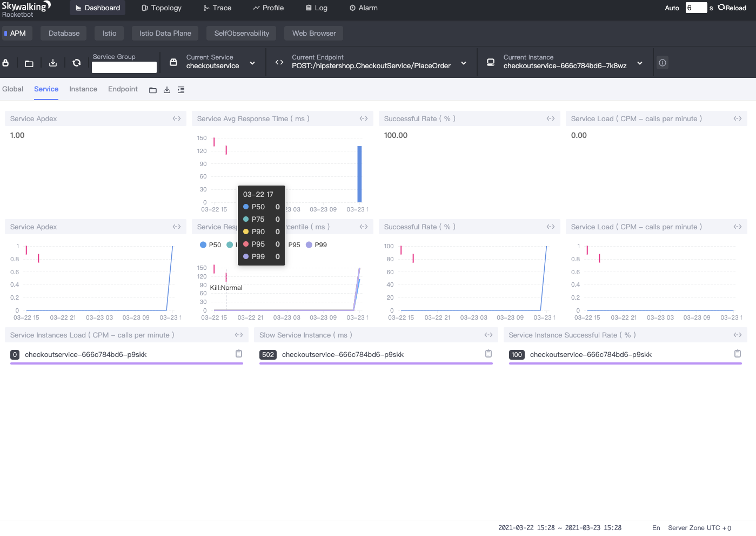
Task: Copy the instance name in Instance Successful Rate
Action: coord(738,354)
